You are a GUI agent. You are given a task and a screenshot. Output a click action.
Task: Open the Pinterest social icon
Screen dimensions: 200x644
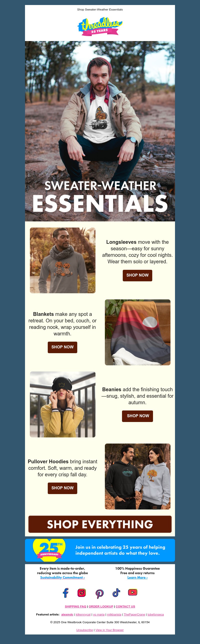click(99, 593)
